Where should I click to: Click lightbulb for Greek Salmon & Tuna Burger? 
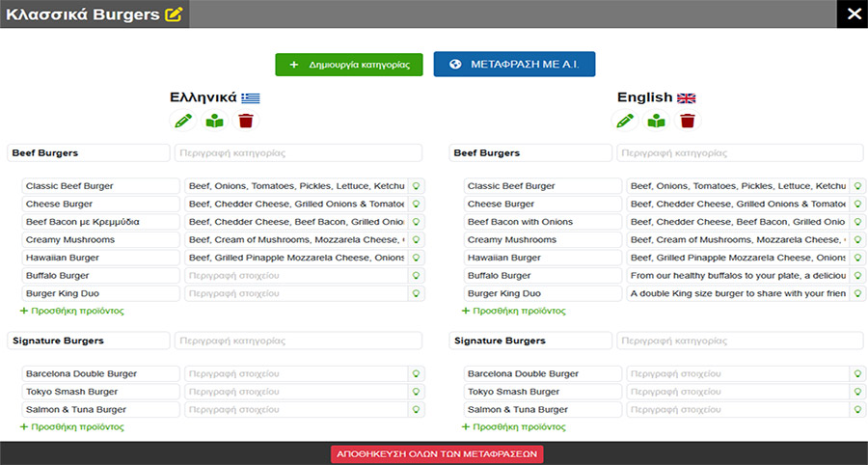pos(417,410)
